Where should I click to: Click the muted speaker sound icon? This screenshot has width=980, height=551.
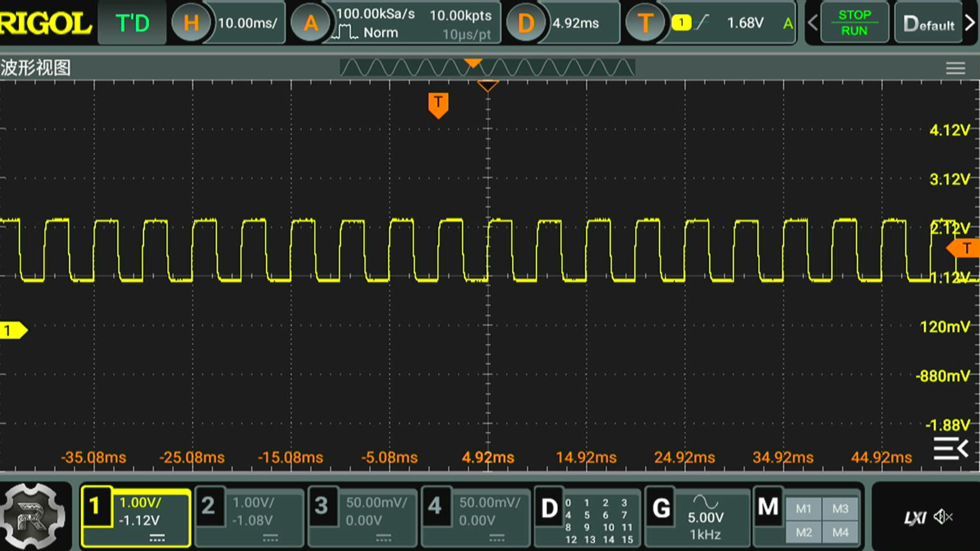tap(942, 517)
